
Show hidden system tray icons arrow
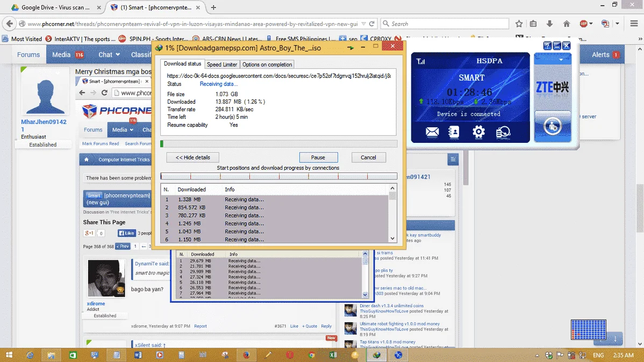pyautogui.click(x=537, y=356)
